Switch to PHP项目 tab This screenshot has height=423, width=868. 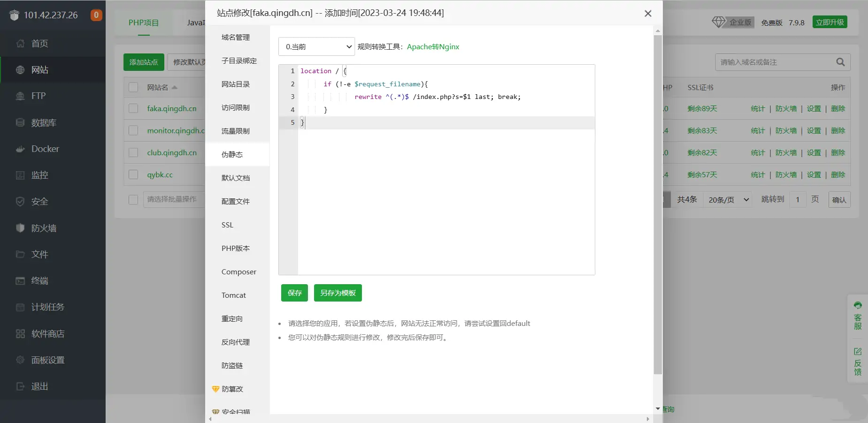pos(144,23)
